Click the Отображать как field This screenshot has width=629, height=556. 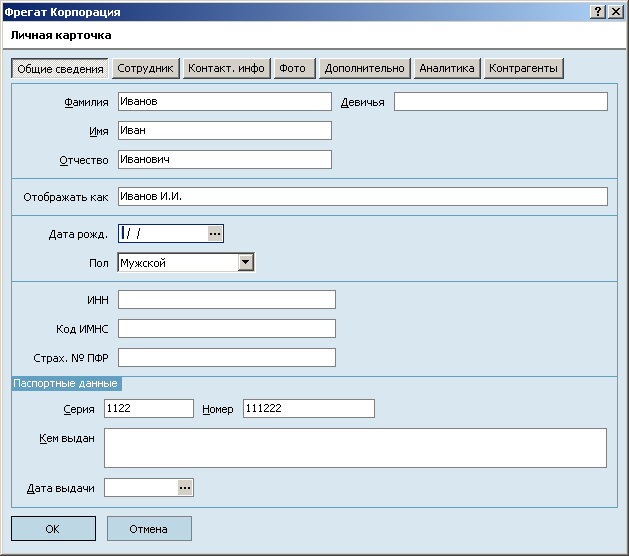pyautogui.click(x=363, y=197)
